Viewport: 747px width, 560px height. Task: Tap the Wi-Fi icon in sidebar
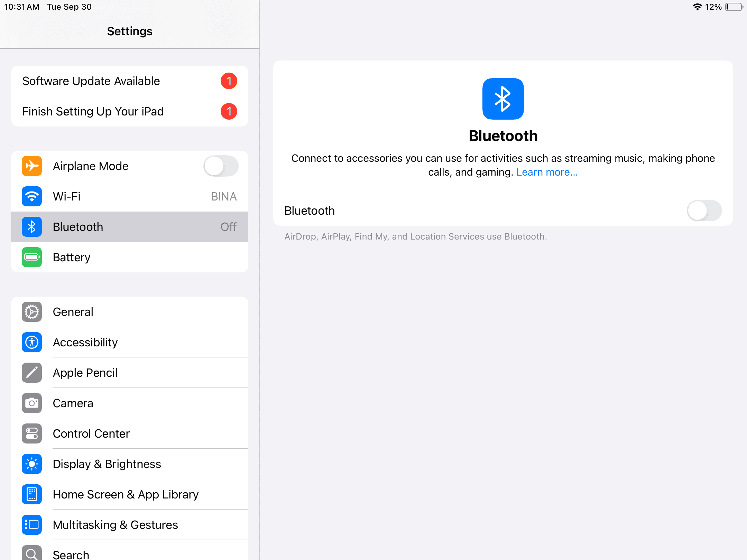[32, 196]
